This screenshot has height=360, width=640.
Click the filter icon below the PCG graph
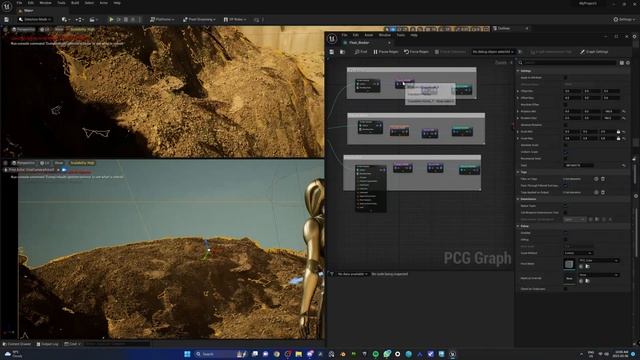[x=332, y=274]
